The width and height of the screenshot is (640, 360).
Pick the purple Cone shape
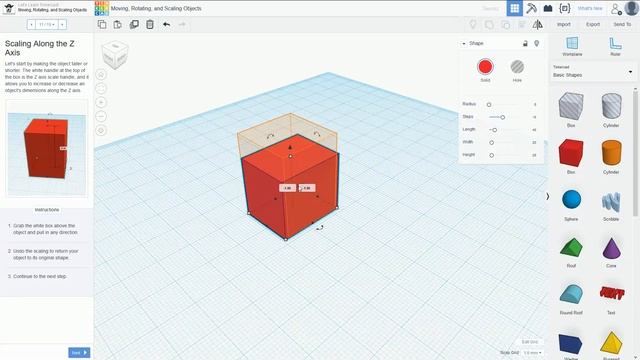tap(611, 248)
